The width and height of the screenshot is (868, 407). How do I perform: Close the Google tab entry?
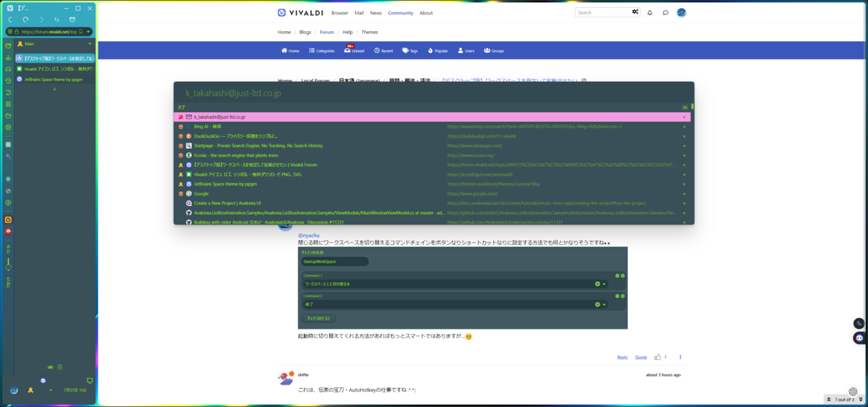tap(684, 193)
